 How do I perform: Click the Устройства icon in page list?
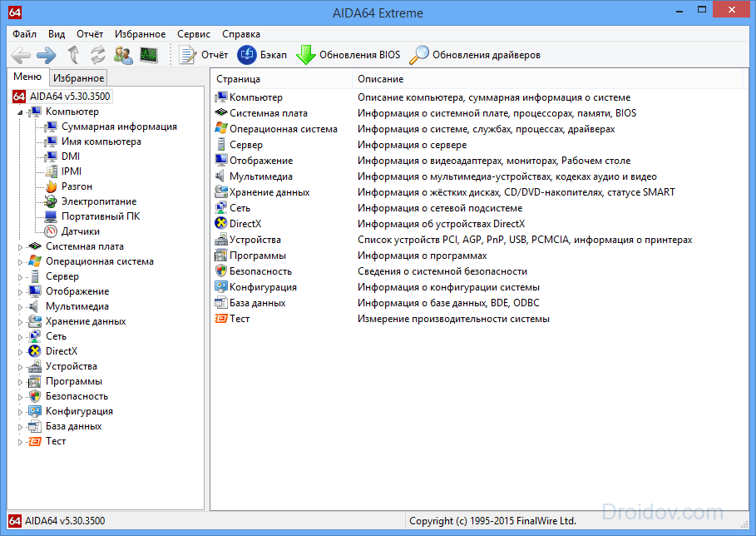click(221, 240)
